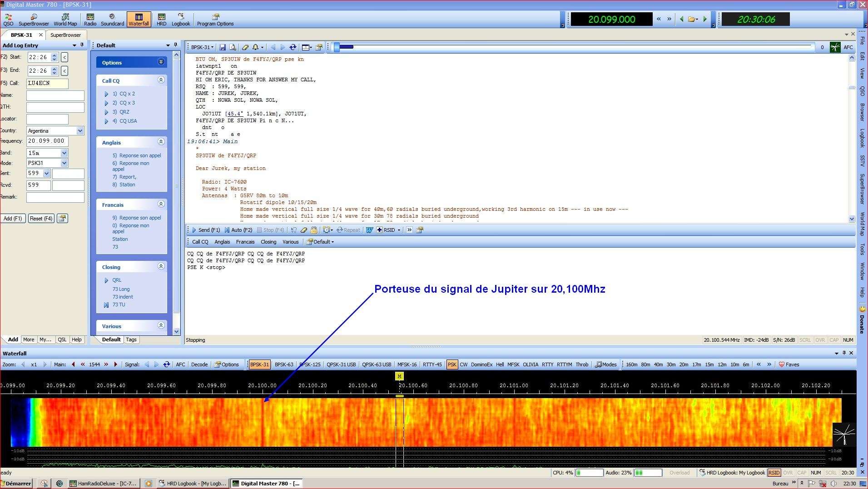Click RSID indicator in status bar
Image resolution: width=868 pixels, height=489 pixels.
774,473
